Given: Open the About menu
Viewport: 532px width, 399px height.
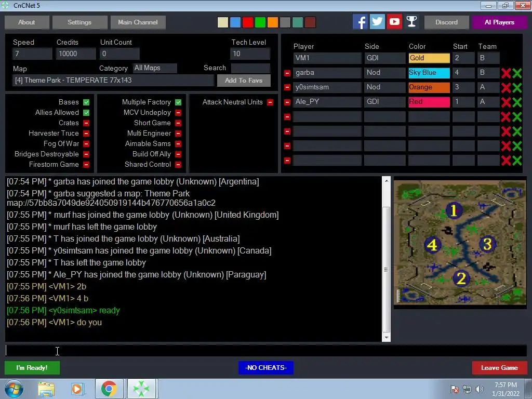Looking at the screenshot, I should [x=27, y=22].
